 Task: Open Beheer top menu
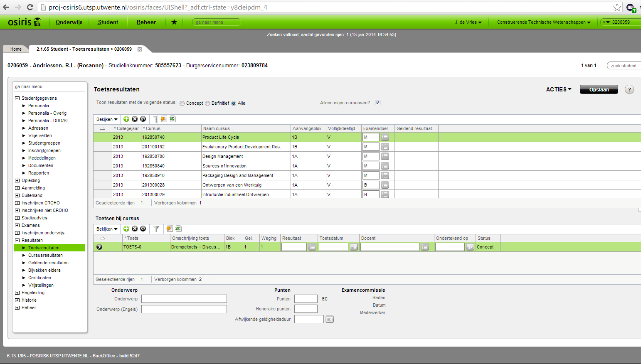(146, 22)
